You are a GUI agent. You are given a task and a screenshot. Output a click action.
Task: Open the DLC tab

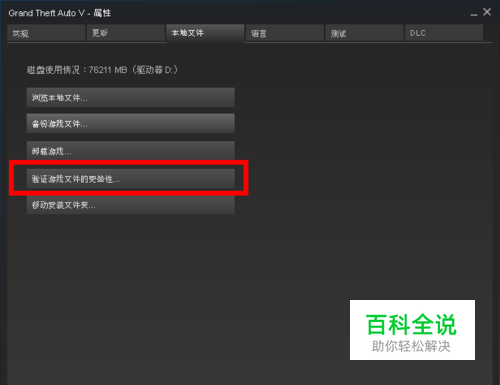click(444, 33)
